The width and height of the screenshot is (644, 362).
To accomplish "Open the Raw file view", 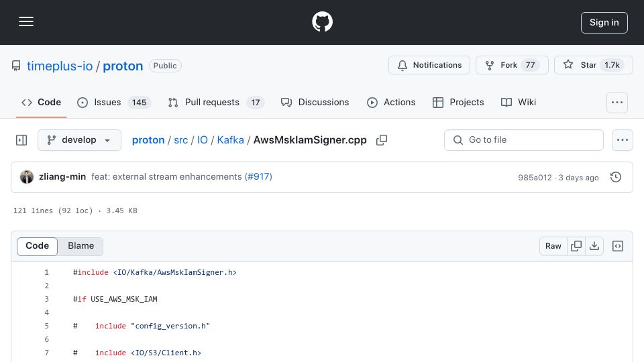I will pyautogui.click(x=553, y=246).
